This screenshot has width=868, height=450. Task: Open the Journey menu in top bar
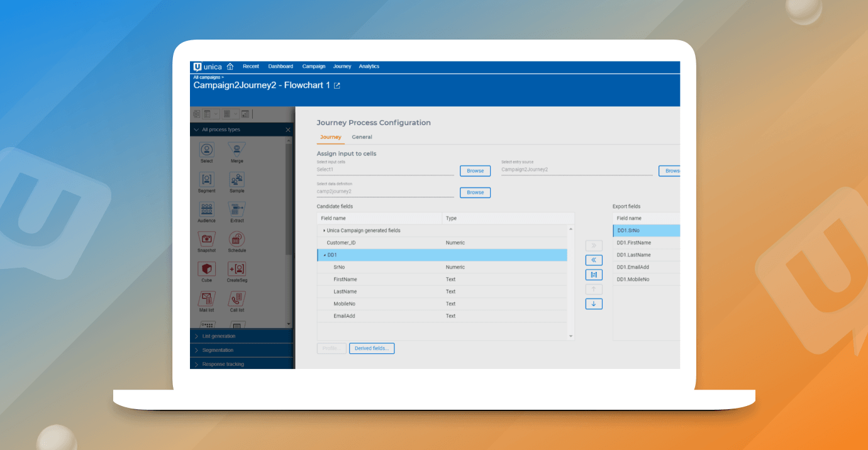click(342, 67)
